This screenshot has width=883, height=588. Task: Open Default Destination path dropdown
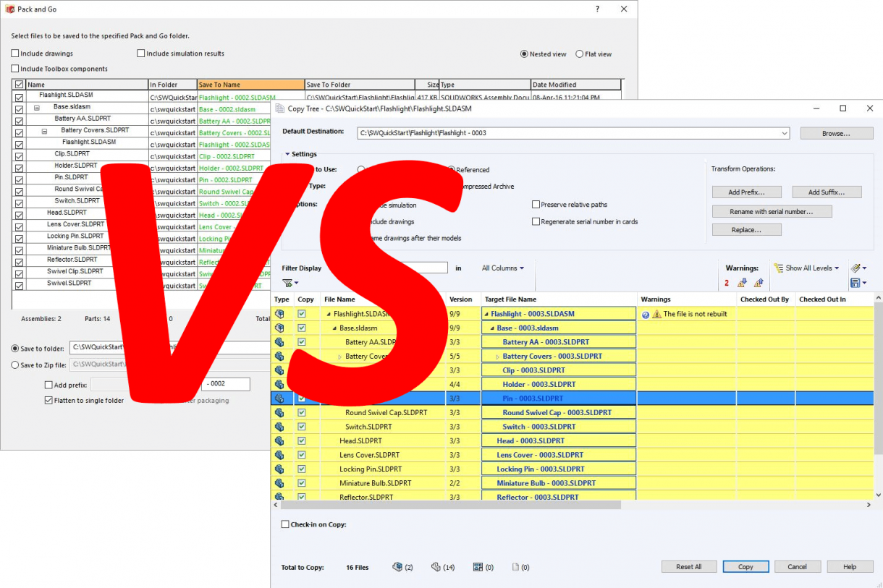click(x=785, y=133)
